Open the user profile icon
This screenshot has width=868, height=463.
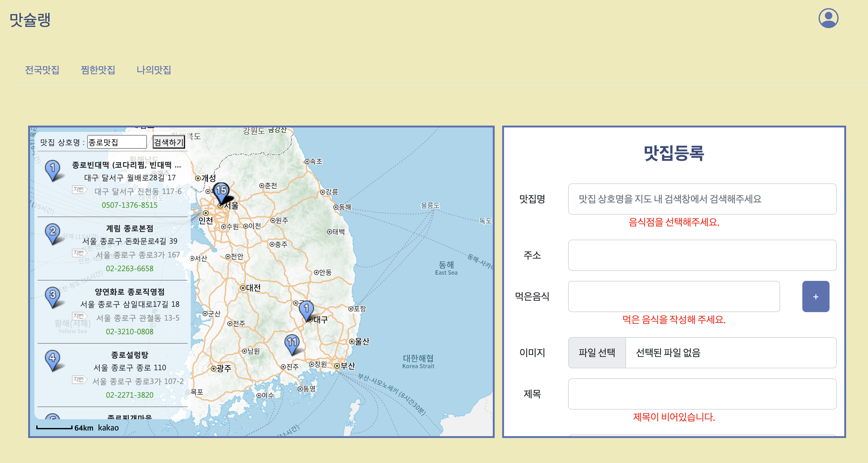pos(828,18)
